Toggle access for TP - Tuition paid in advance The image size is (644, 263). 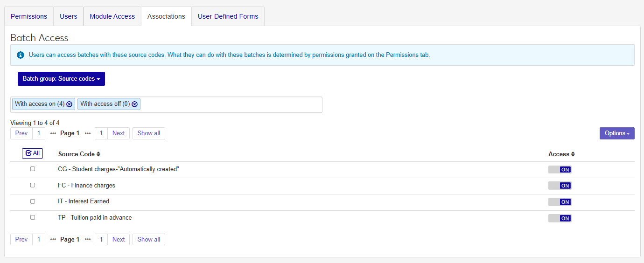[560, 218]
